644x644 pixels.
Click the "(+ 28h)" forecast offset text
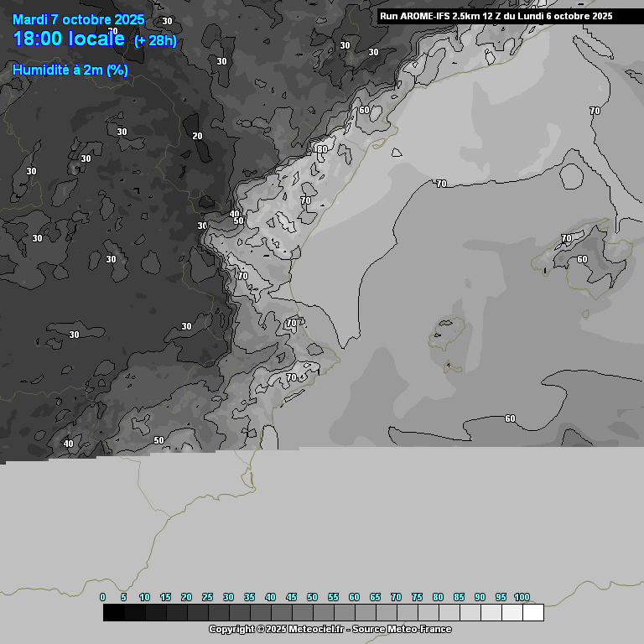tap(155, 41)
